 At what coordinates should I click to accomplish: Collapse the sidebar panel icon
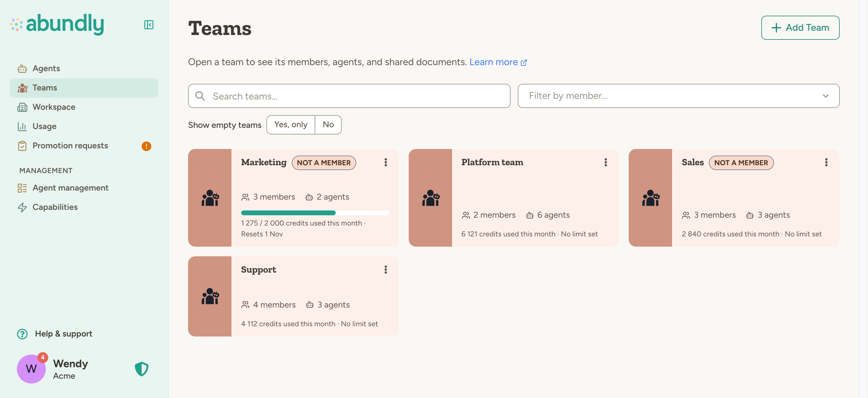[149, 25]
